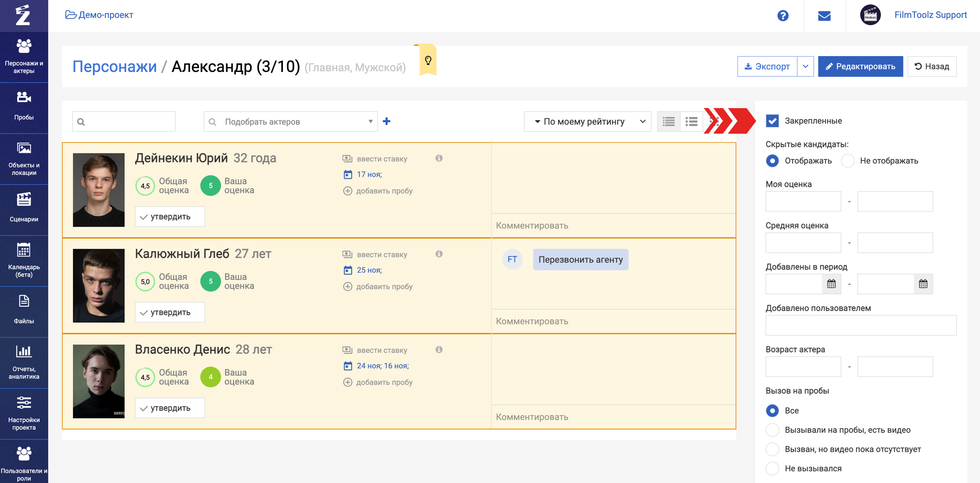Switch to compact list view icon
980x483 pixels.
668,122
